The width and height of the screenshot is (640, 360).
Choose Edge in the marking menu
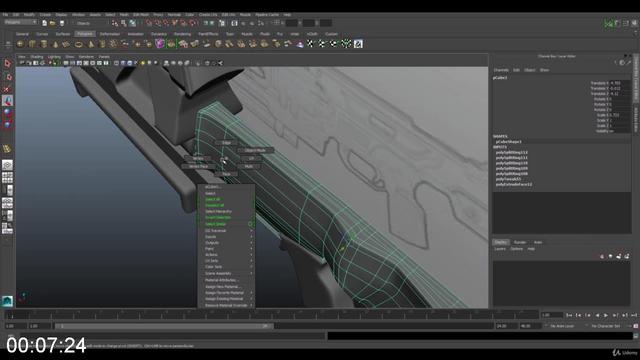[x=226, y=143]
